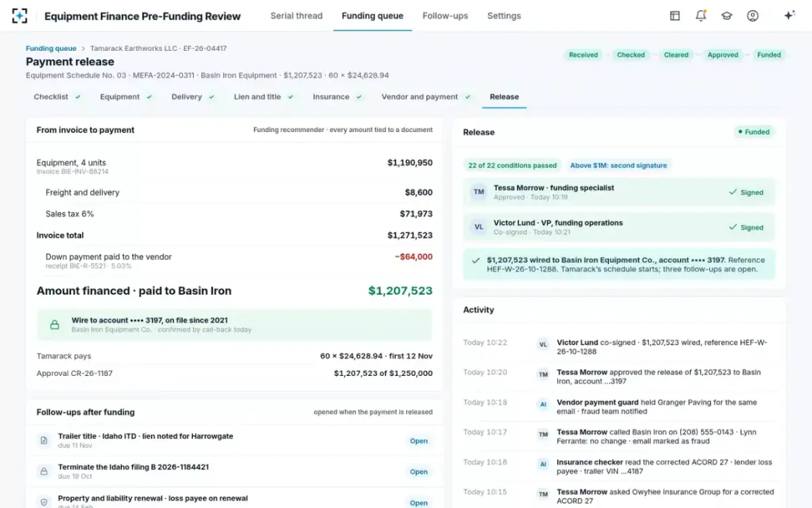812x508 pixels.
Task: Click the AI avatar for Vendor payment guard
Action: pos(543,404)
